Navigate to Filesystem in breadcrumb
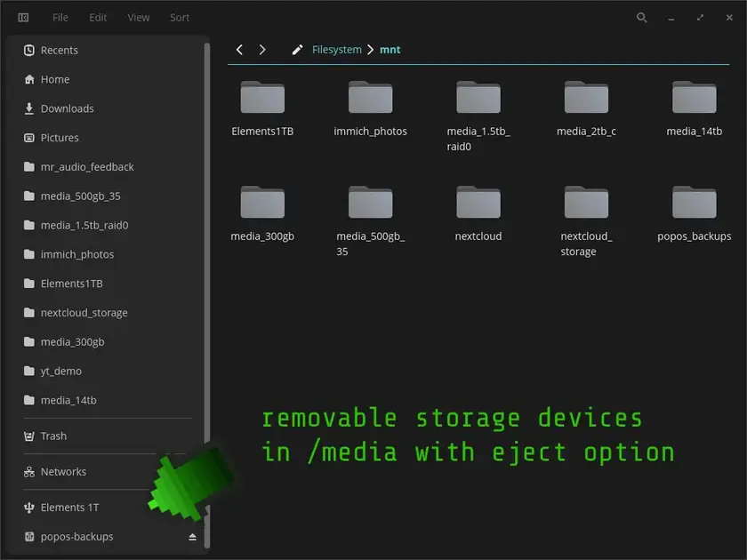Screen dimensions: 747x560 click(336, 50)
